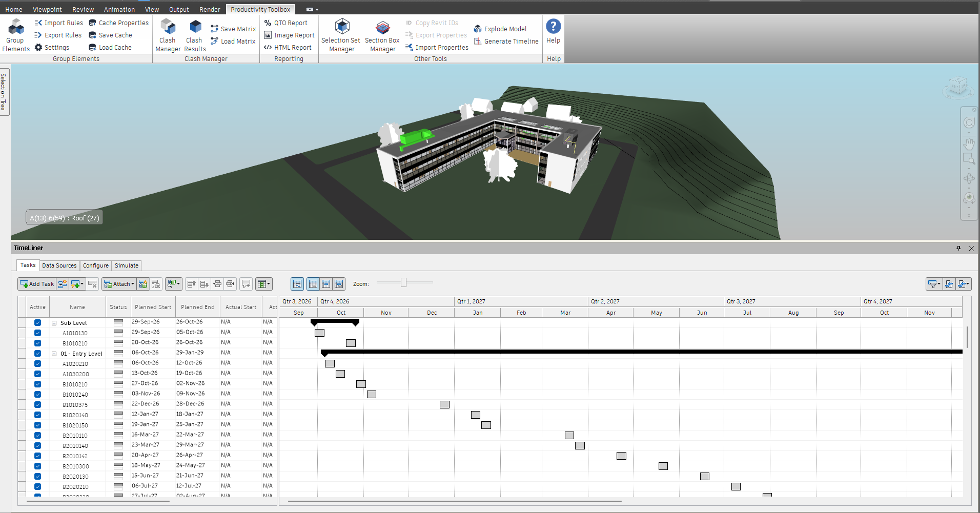Open the Find Items dropdown in TimeLiner
This screenshot has height=513, width=980.
174,284
